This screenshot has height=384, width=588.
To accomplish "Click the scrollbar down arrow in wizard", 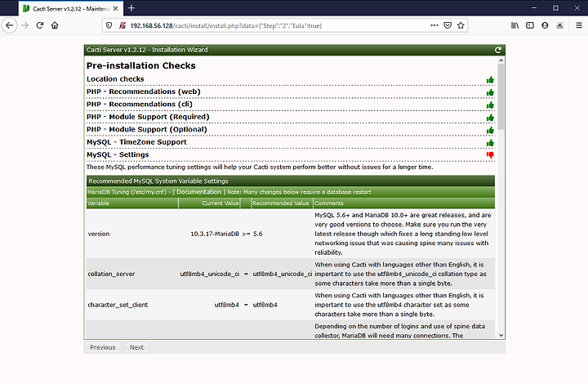I will (501, 336).
